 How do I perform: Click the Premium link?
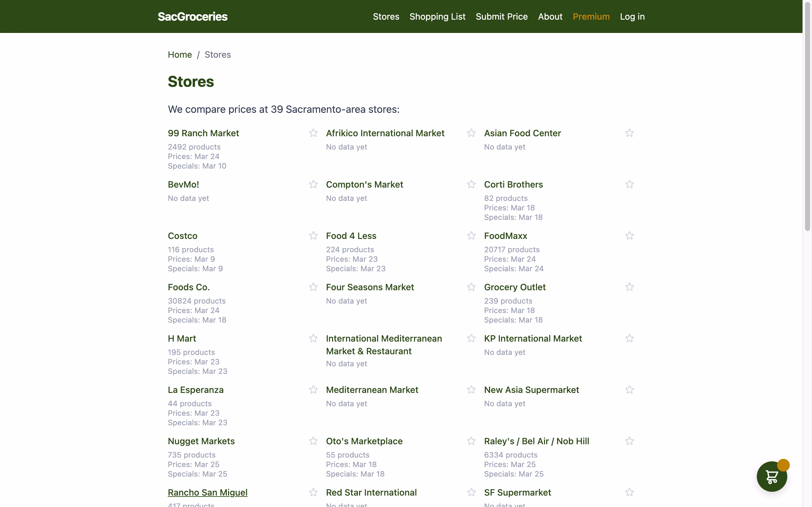tap(591, 16)
